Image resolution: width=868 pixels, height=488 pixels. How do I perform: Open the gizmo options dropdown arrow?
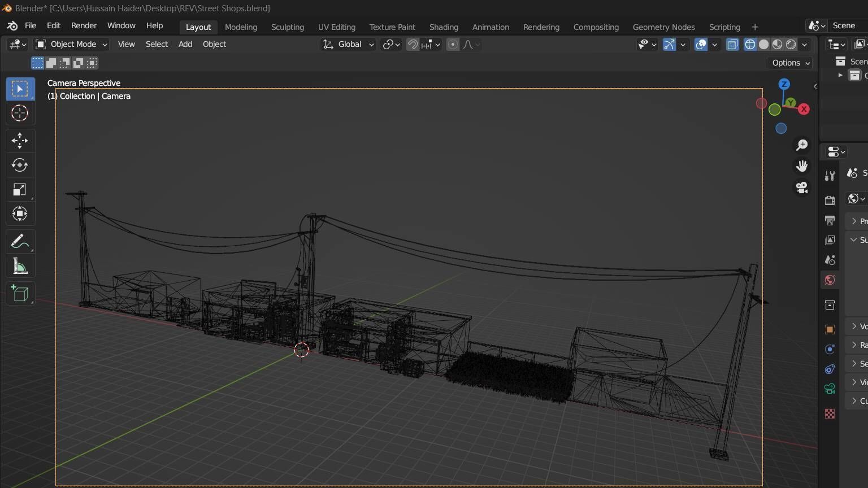pyautogui.click(x=683, y=44)
